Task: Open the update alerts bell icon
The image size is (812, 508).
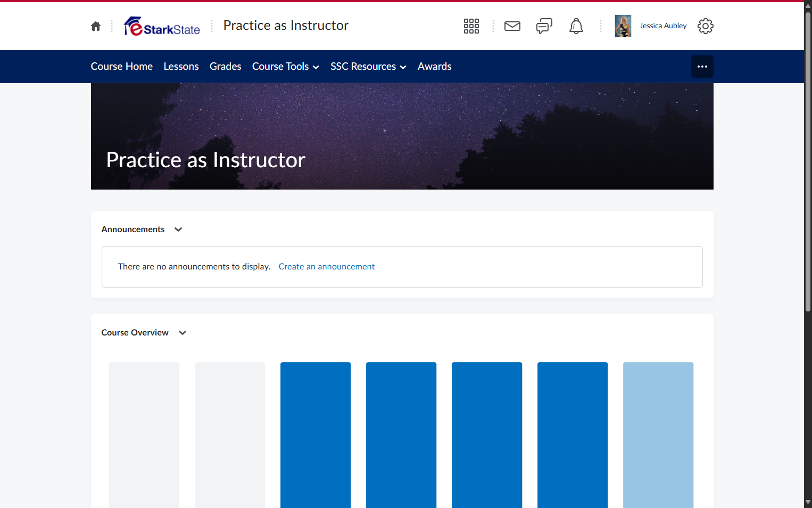Action: pos(576,26)
